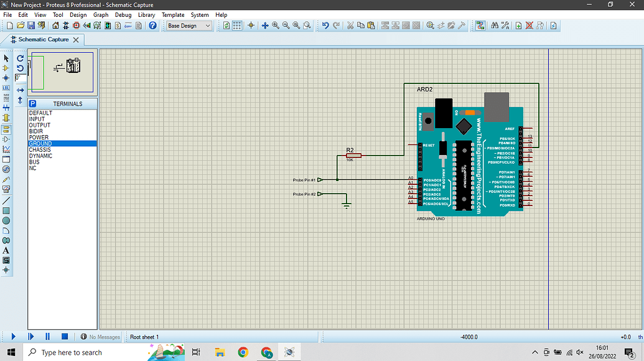
Task: Select POWER in the TERMINALS list
Action: (x=39, y=137)
